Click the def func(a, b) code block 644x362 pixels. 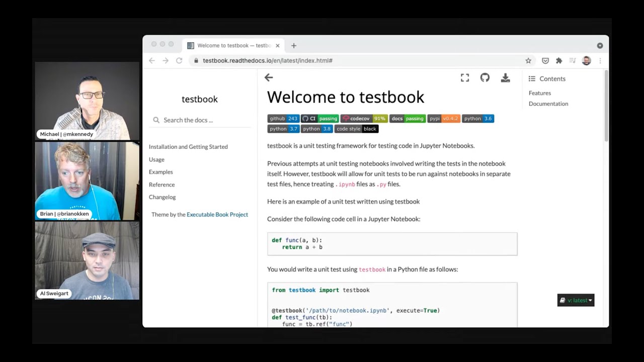click(x=392, y=244)
